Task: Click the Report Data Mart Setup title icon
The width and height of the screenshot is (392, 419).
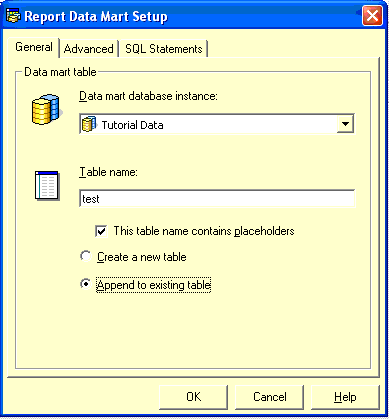Action: 13,16
